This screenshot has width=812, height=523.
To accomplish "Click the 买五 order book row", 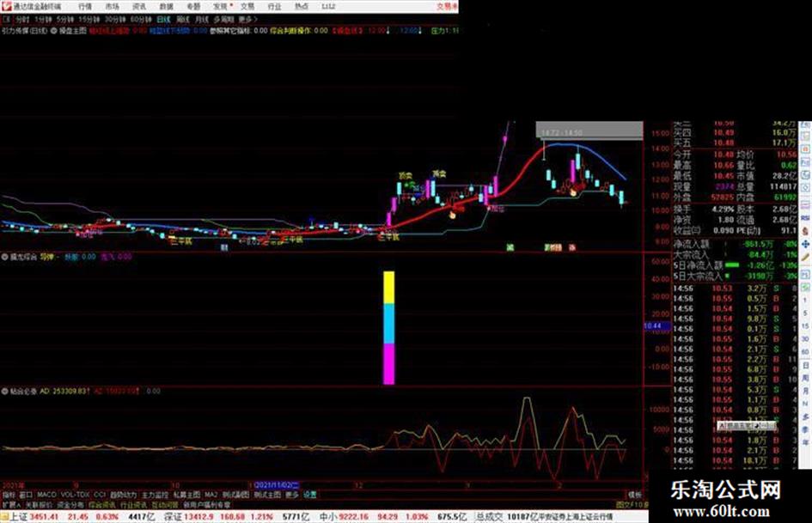I will coord(736,143).
